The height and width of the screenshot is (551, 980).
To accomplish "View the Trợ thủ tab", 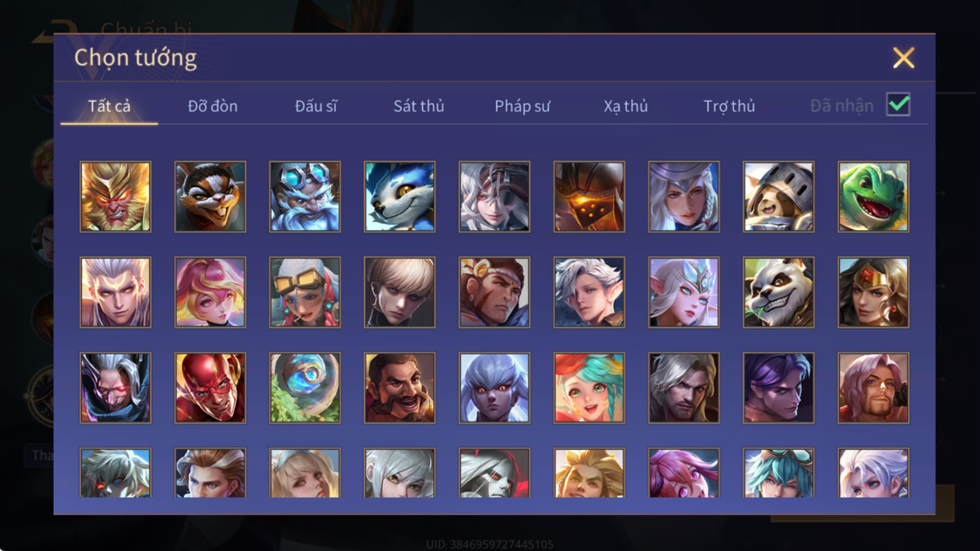I will 729,106.
